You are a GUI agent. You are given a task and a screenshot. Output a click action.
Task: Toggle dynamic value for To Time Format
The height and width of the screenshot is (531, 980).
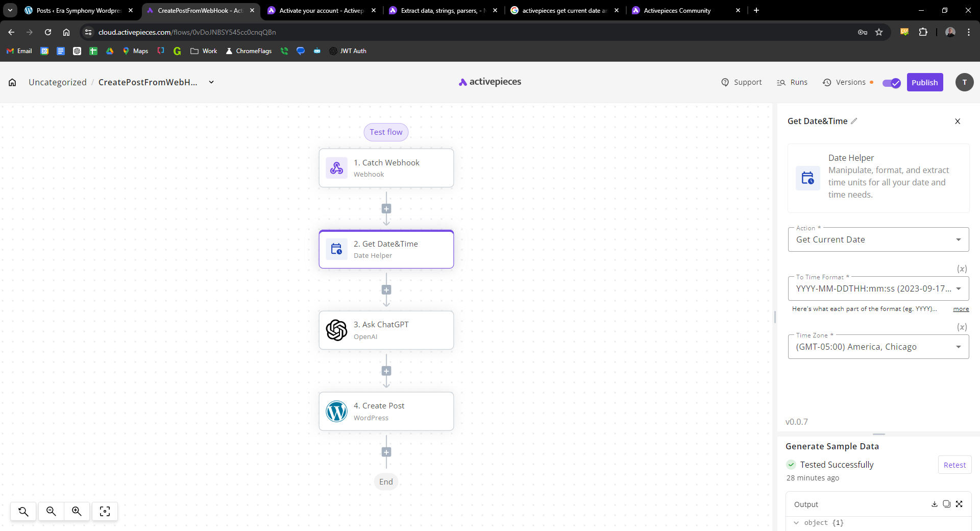point(962,269)
